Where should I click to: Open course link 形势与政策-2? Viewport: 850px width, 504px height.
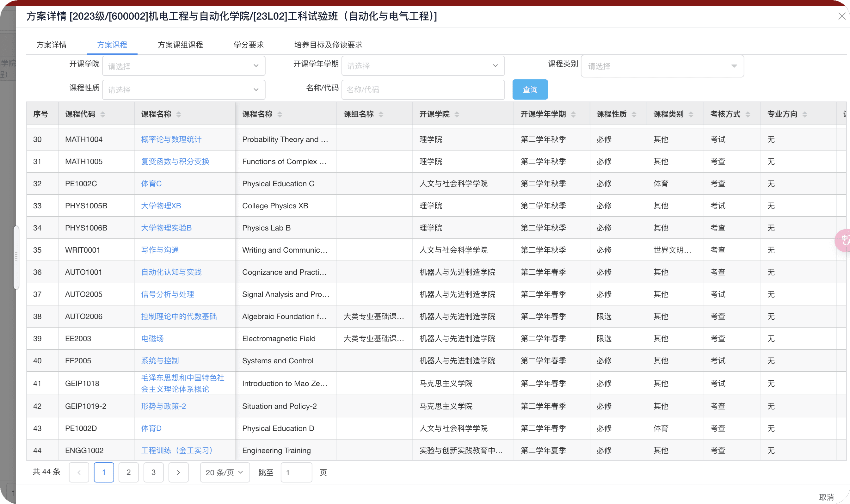163,406
